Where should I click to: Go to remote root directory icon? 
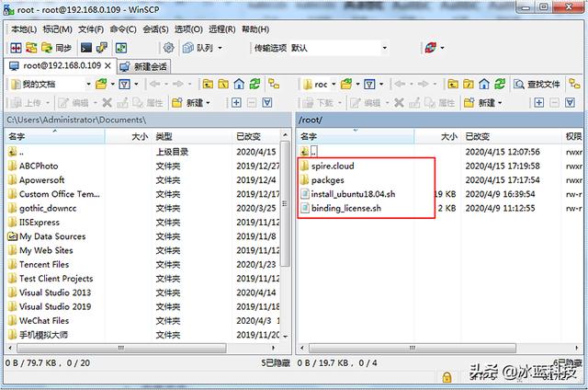tap(469, 84)
